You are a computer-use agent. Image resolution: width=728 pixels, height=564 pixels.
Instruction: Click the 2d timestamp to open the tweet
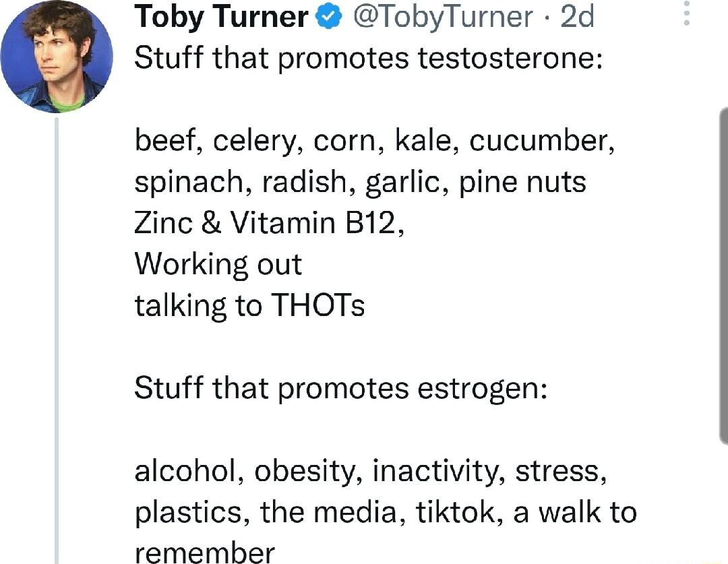[x=578, y=17]
